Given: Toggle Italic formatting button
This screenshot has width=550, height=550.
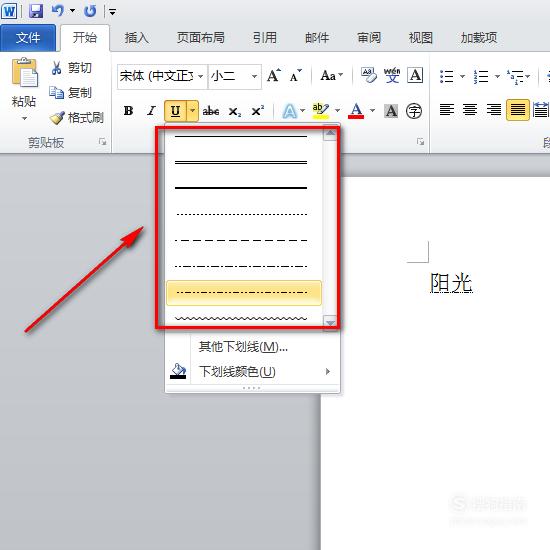Looking at the screenshot, I should point(151,111).
